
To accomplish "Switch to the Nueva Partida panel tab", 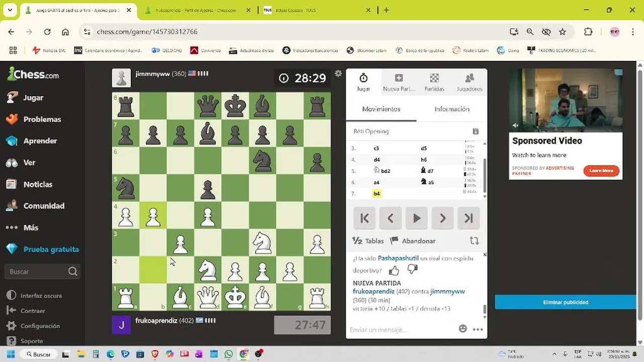I will [x=398, y=82].
